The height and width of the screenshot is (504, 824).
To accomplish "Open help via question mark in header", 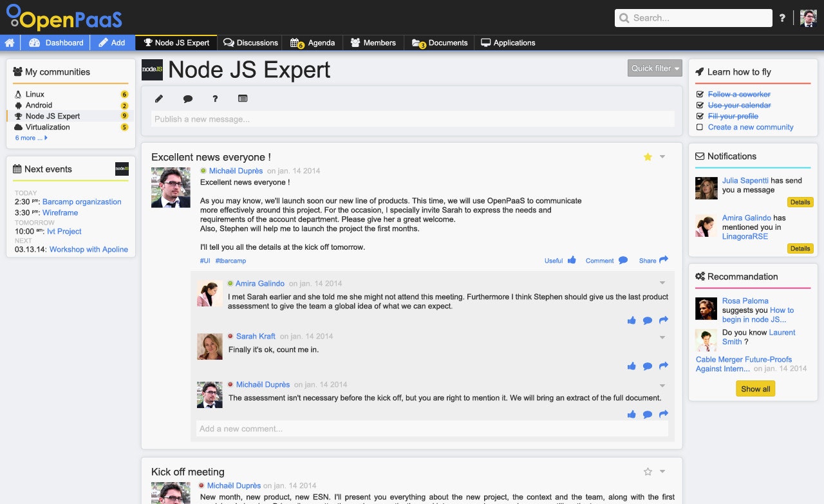I will 782,18.
